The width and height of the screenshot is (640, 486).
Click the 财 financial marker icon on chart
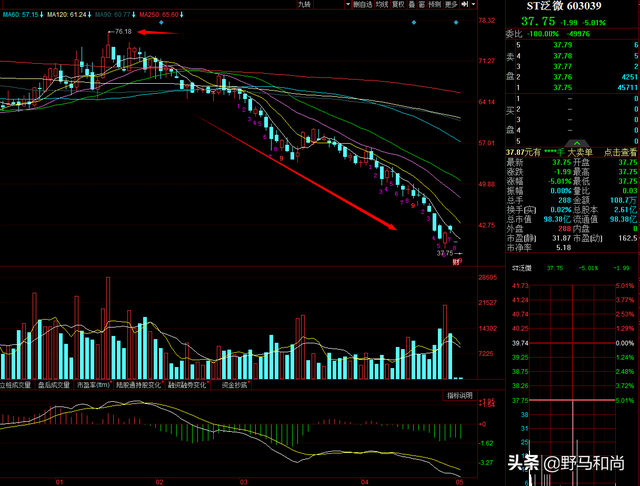point(456,262)
